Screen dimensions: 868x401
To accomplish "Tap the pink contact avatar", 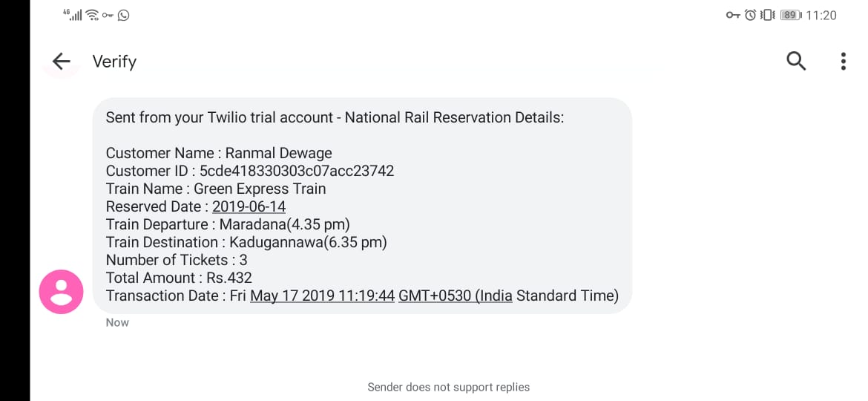I will pyautogui.click(x=61, y=292).
